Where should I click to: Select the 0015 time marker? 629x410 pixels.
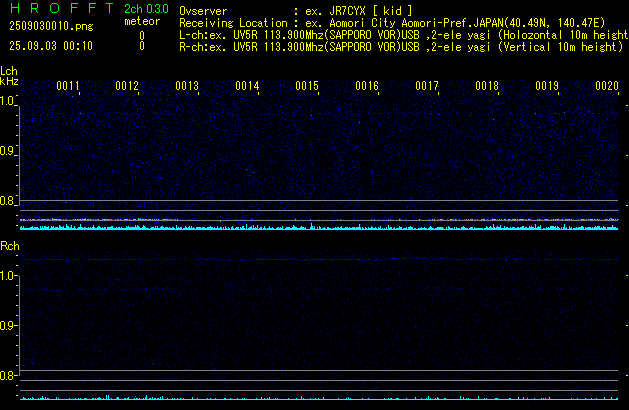[x=307, y=86]
